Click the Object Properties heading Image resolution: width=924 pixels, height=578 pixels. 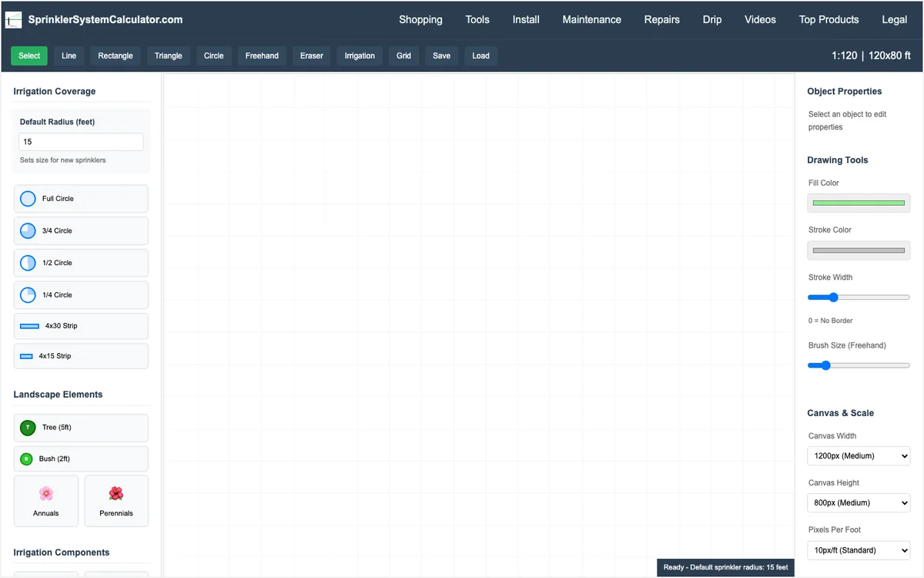845,91
